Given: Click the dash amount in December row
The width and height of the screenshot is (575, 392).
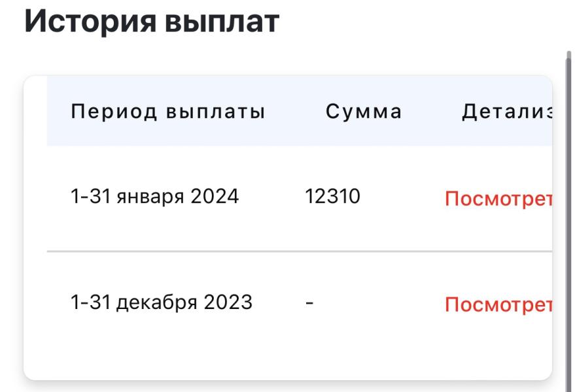Looking at the screenshot, I should coord(309,303).
